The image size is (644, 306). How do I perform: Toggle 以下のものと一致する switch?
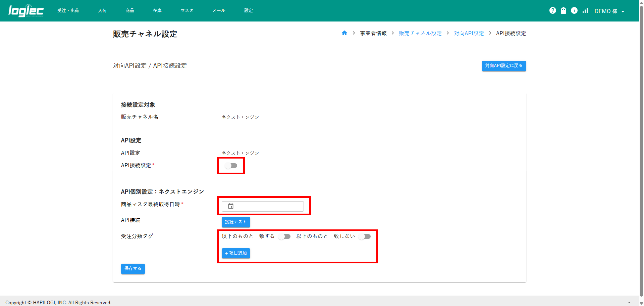pyautogui.click(x=284, y=236)
